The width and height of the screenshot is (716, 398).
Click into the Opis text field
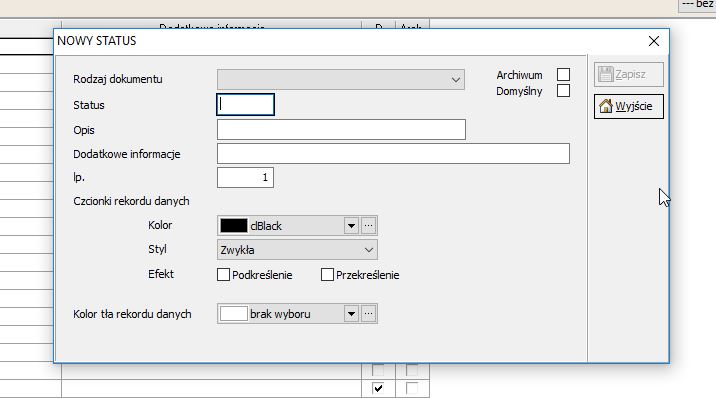coord(341,130)
